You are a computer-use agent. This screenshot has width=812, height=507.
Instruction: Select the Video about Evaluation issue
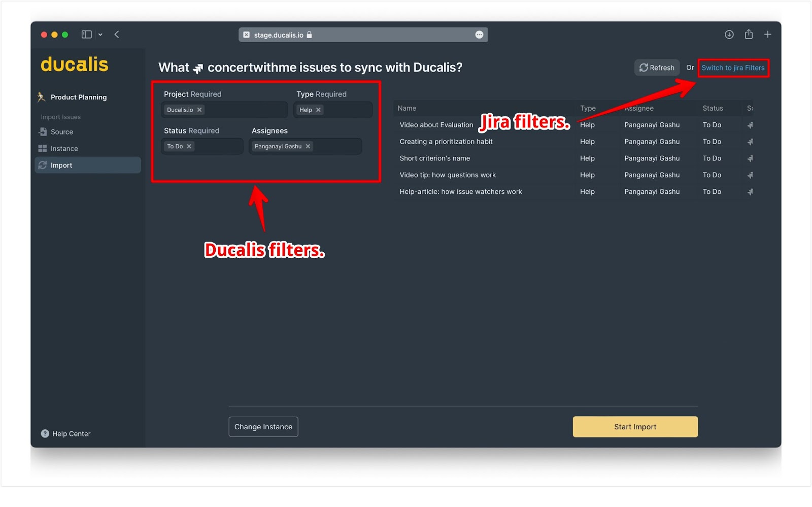click(x=436, y=125)
